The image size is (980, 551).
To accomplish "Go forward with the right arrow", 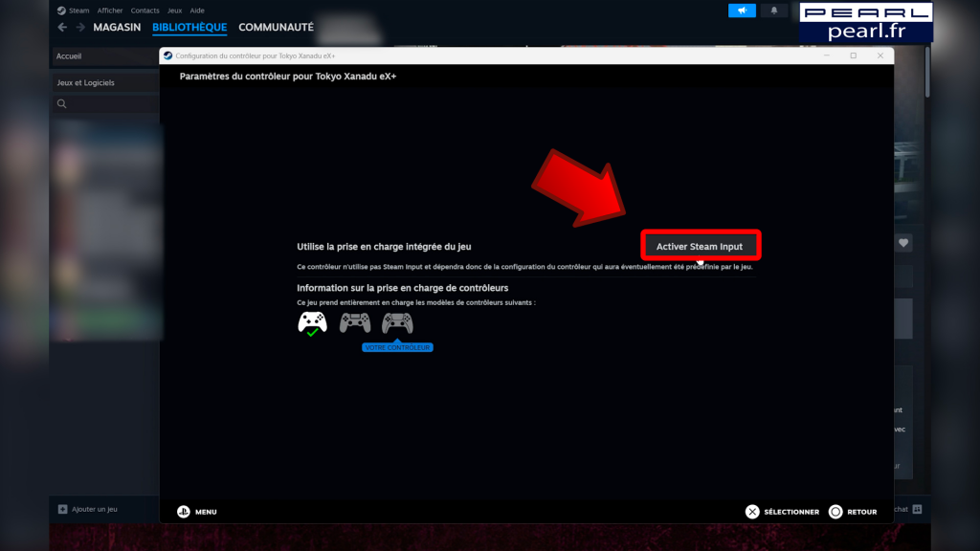I will tap(80, 28).
